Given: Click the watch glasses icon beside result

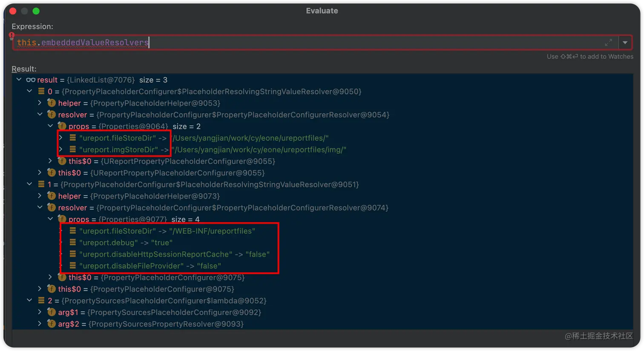Looking at the screenshot, I should coord(31,80).
